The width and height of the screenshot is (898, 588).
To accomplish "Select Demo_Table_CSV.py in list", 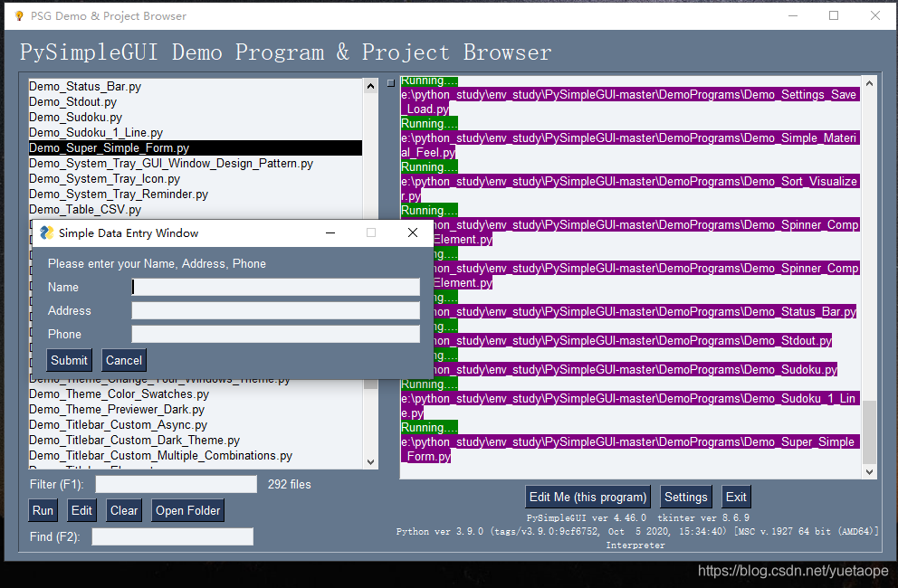I will pos(196,210).
